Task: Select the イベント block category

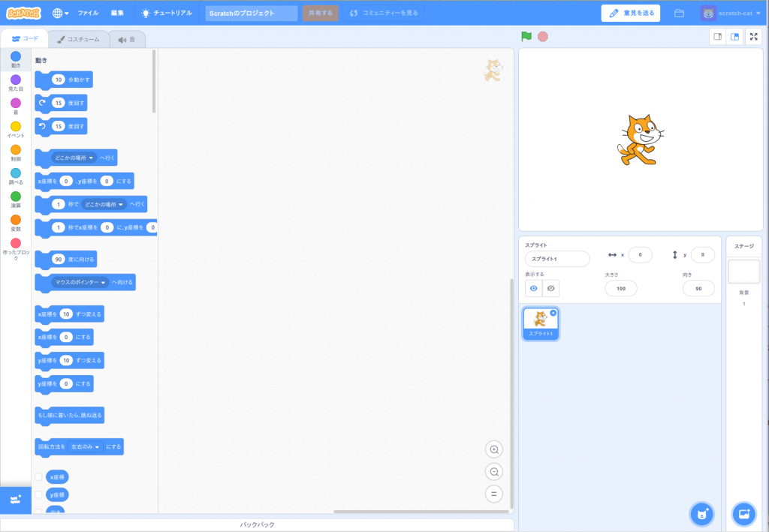Action: (16, 130)
